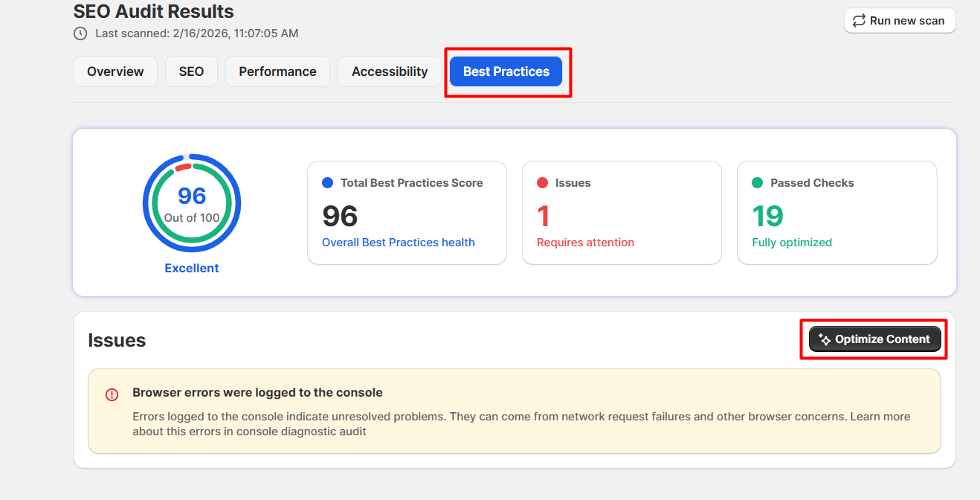This screenshot has width=980, height=500.
Task: Click the circular 96 out of 100 score gauge
Action: pos(192,204)
